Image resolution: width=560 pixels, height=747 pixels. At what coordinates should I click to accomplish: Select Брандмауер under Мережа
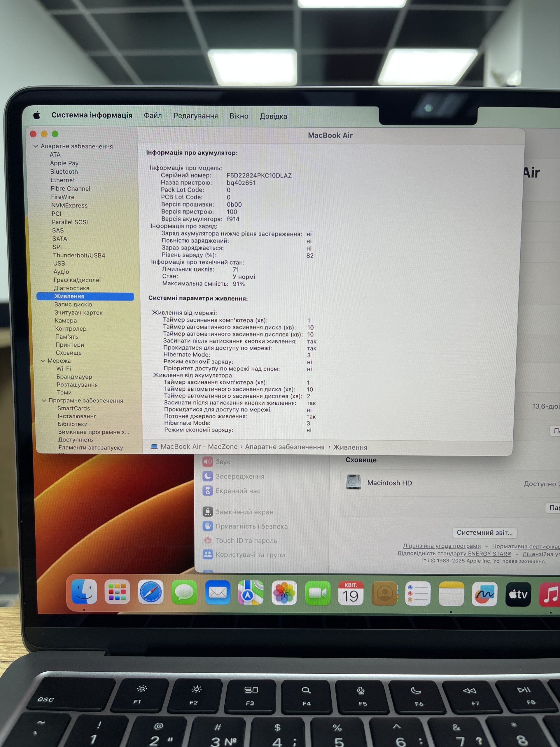click(74, 376)
